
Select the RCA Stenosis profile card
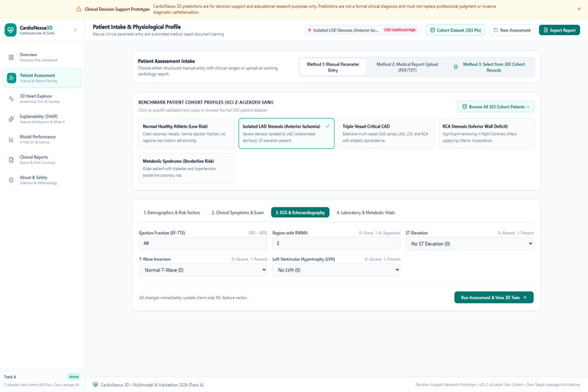[x=487, y=134]
